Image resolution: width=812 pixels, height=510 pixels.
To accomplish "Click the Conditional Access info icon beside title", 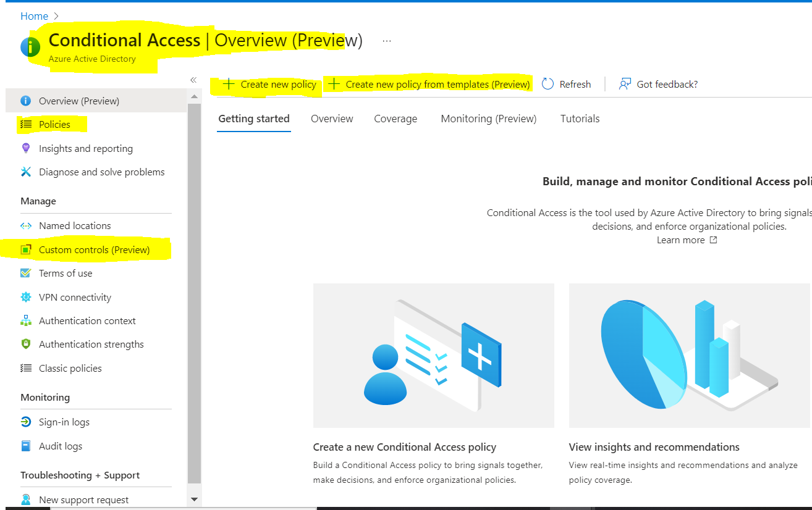I will [30, 46].
